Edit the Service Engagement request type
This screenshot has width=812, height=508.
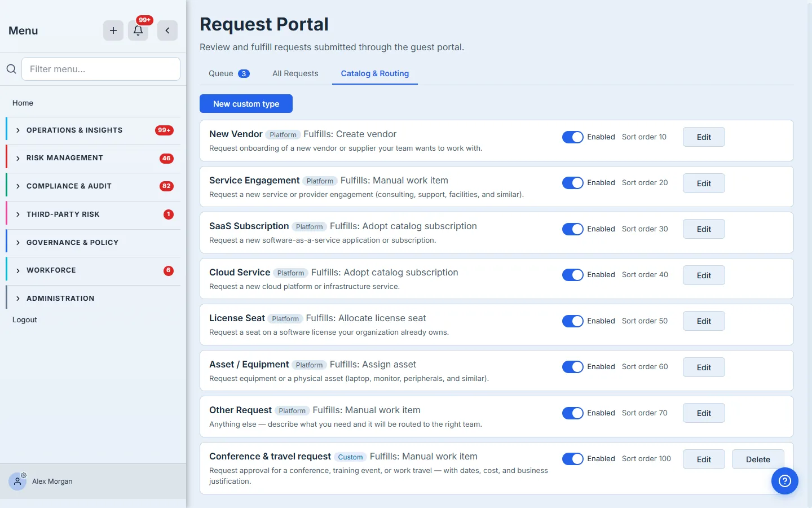tap(704, 183)
